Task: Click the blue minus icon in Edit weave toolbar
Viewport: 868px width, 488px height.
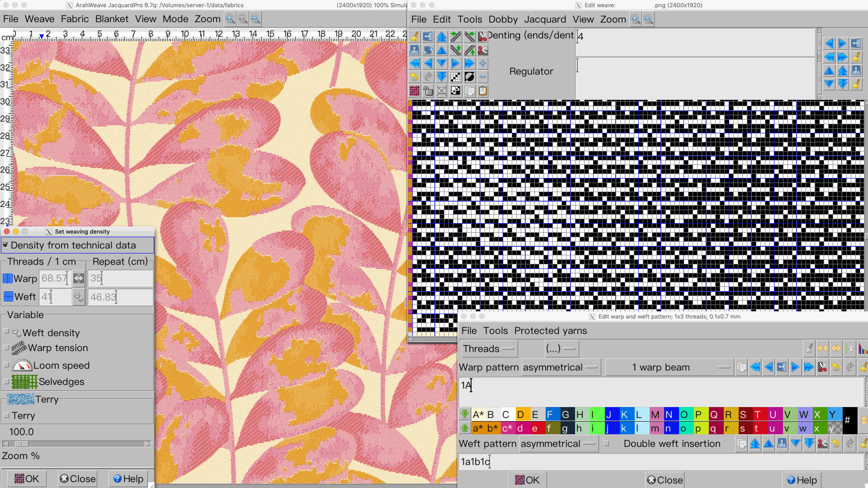Action: point(483,77)
